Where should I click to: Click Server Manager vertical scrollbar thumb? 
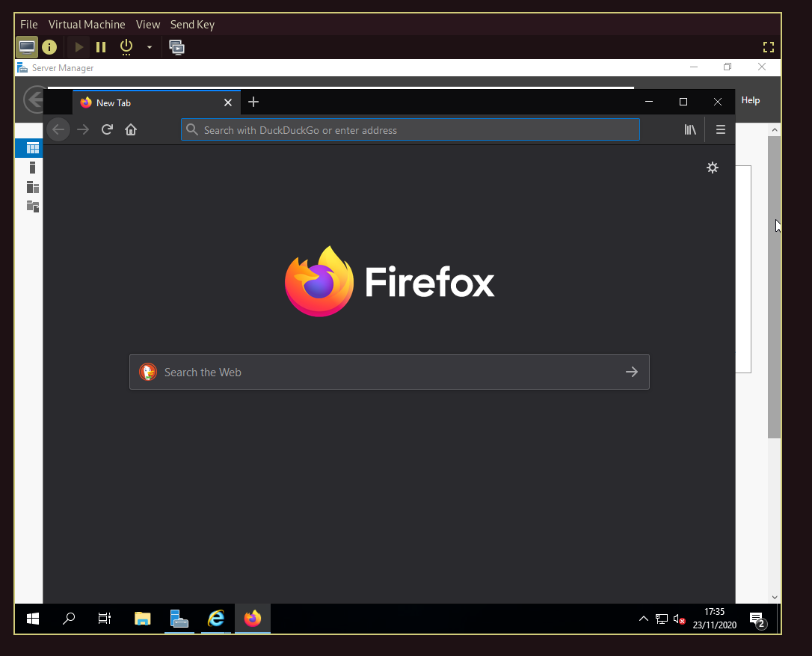[774, 287]
